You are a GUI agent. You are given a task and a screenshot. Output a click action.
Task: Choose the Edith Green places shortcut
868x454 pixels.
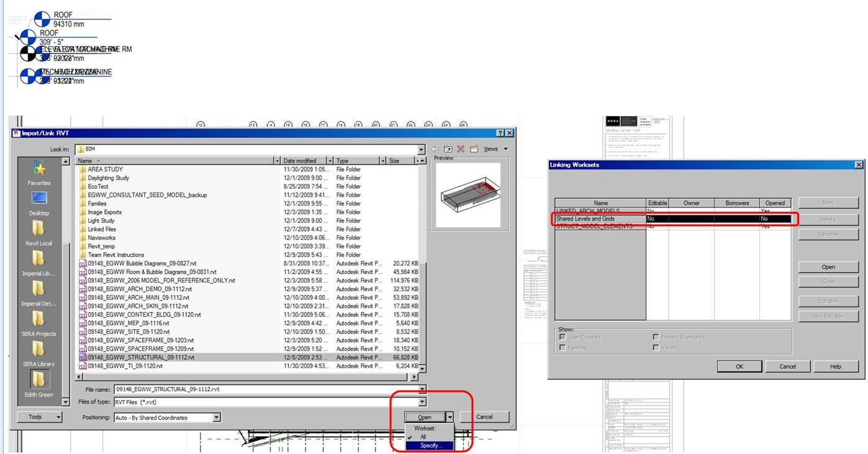[x=38, y=384]
